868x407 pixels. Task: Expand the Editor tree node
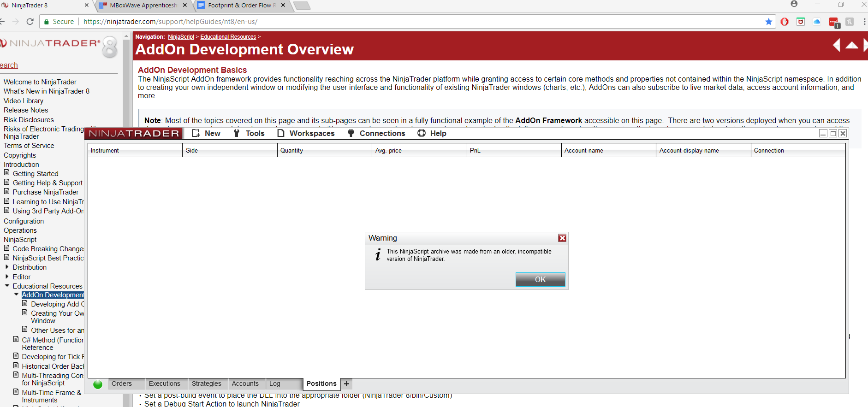pos(7,277)
